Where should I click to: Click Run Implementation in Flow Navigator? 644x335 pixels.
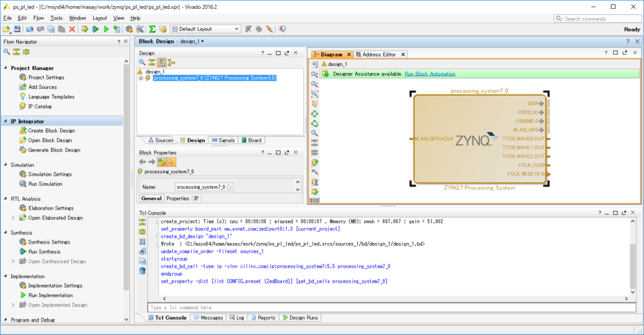point(50,295)
